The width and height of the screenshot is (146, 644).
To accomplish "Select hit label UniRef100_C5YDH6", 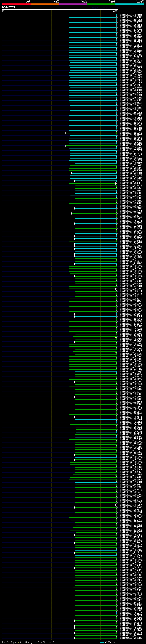I will point(131,143).
